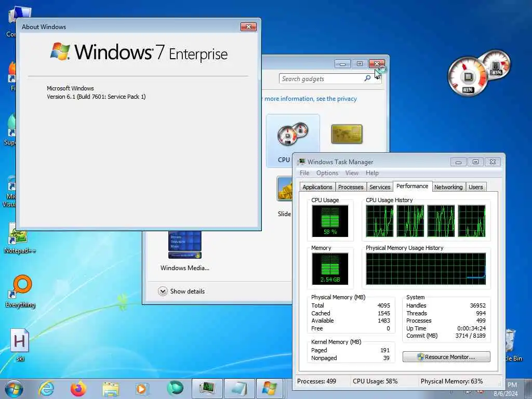Click the Task Manager title bar icon

pyautogui.click(x=301, y=162)
